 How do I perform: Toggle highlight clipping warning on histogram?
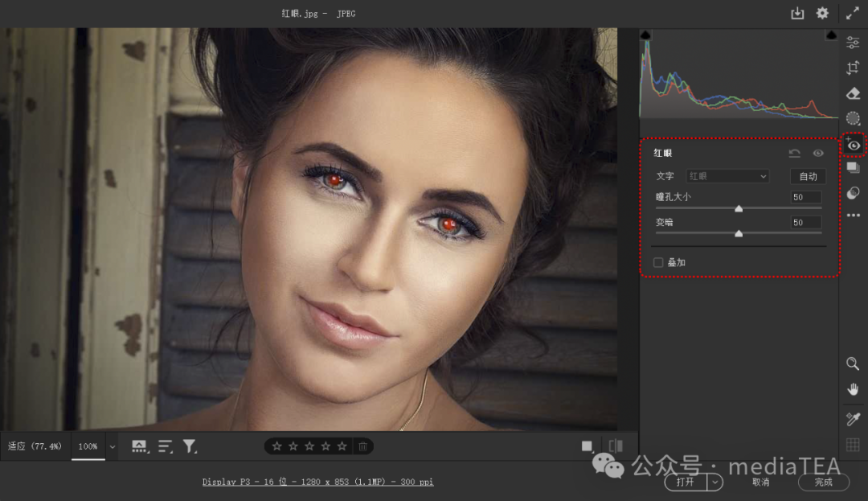click(x=832, y=35)
